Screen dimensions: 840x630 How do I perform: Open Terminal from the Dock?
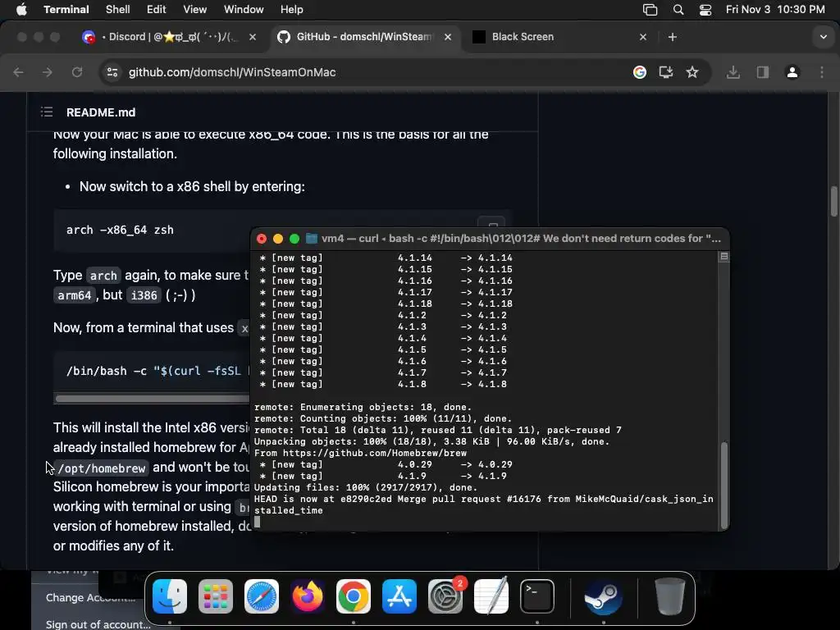click(x=536, y=596)
